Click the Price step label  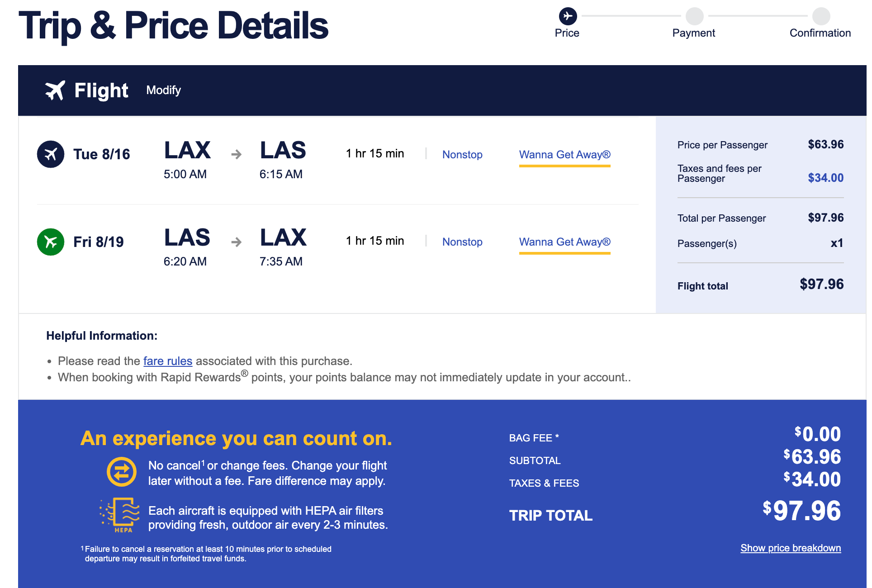point(567,33)
